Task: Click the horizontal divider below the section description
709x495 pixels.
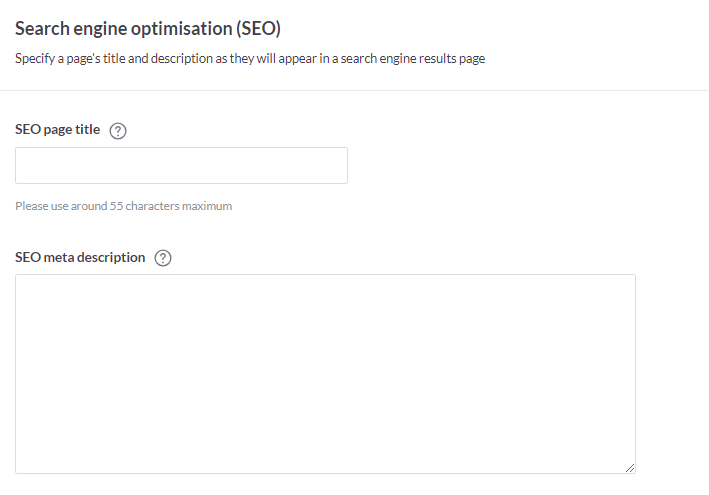Action: pyautogui.click(x=354, y=91)
